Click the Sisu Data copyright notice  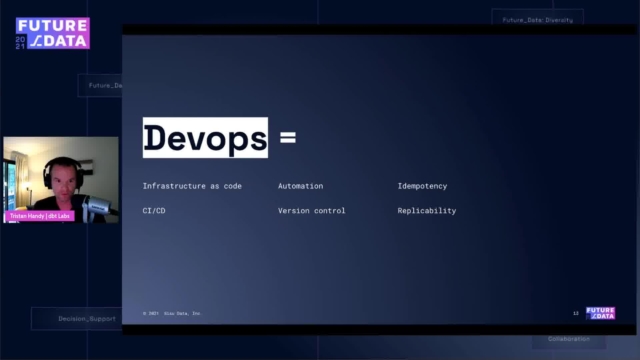(x=172, y=313)
